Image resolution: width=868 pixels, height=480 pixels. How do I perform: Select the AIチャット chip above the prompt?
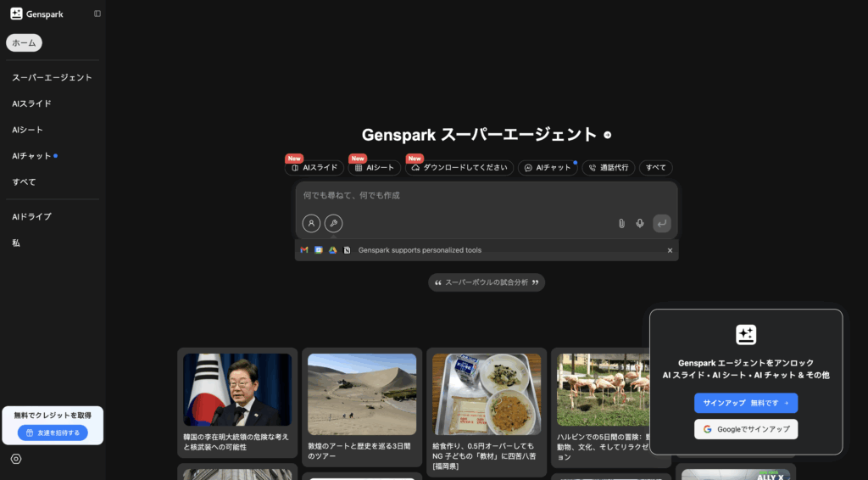click(x=548, y=168)
